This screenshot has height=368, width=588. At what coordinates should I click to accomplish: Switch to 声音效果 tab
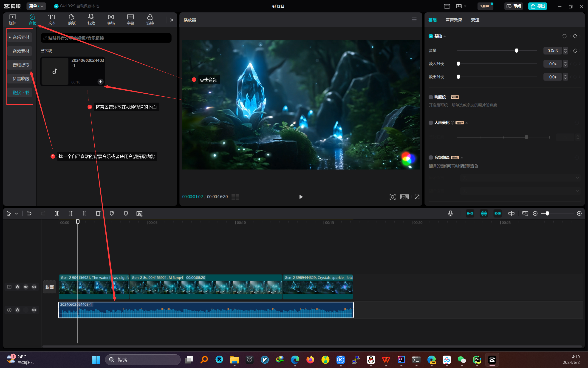click(454, 20)
